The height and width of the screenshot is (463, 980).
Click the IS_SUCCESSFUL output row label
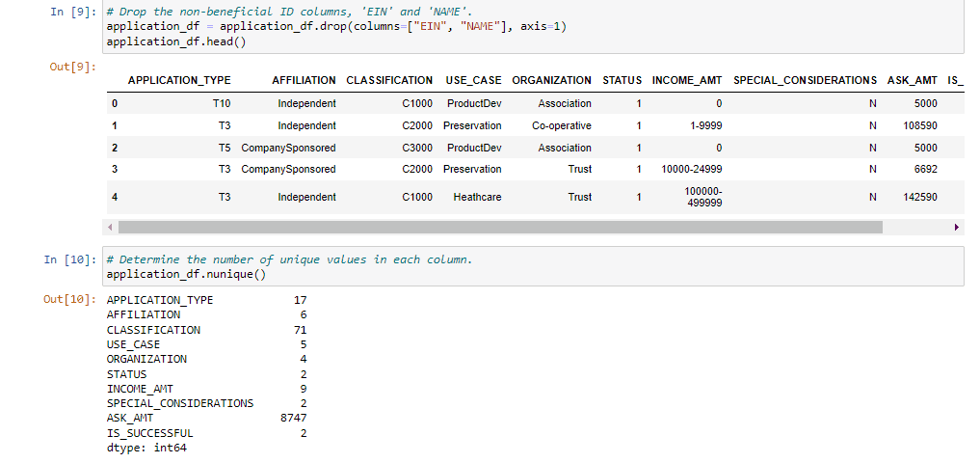point(150,433)
